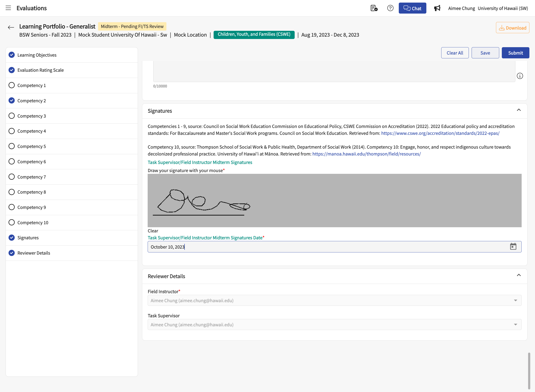Open the Manoa Thompson field resources link
This screenshot has width=535, height=392.
coord(366,154)
